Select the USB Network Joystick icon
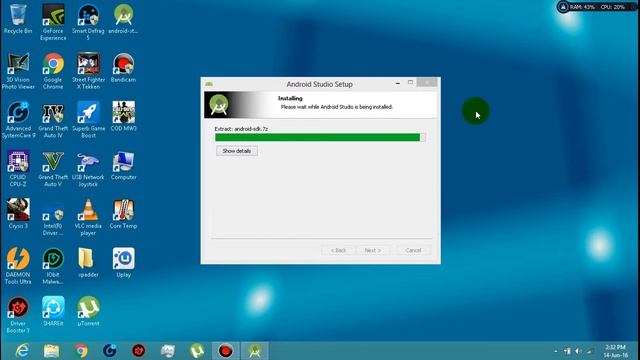Viewport: 640px width, 360px height. [x=88, y=169]
